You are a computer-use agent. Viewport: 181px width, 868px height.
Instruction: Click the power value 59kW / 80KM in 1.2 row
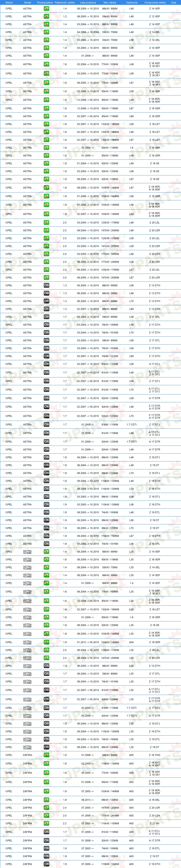[110, 16]
